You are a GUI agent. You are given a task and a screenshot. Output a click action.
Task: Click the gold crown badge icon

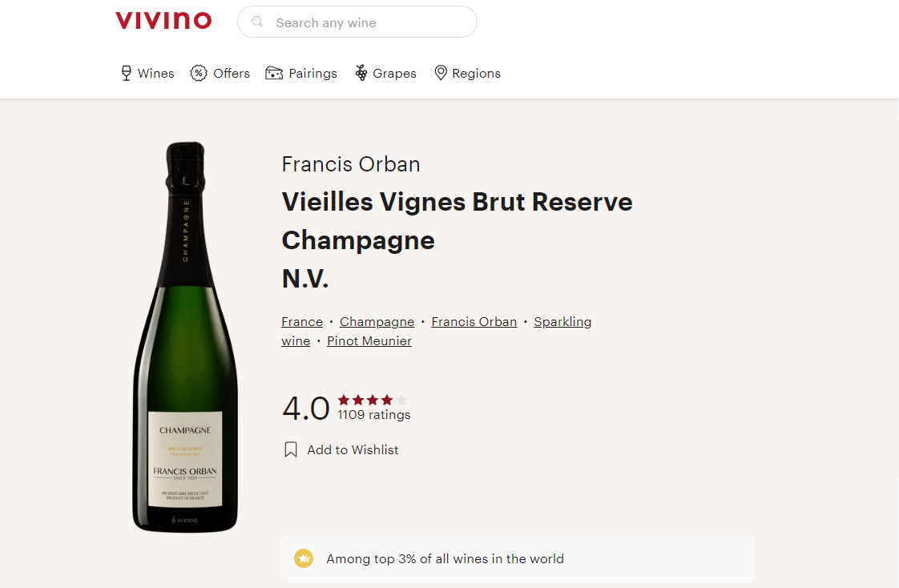tap(304, 558)
